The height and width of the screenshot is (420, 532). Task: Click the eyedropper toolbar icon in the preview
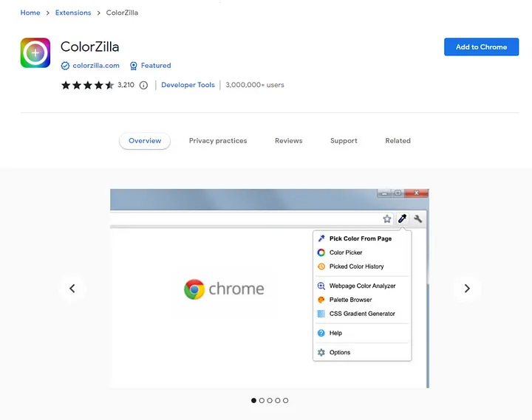click(x=403, y=219)
